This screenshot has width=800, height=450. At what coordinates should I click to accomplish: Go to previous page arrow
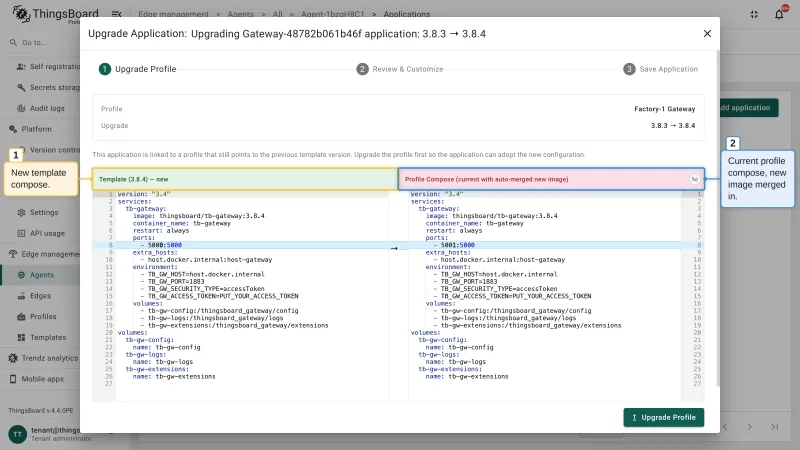click(724, 427)
